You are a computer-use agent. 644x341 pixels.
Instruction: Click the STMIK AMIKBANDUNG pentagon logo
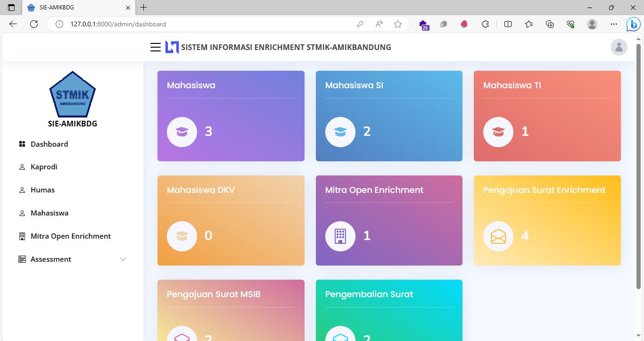73,94
